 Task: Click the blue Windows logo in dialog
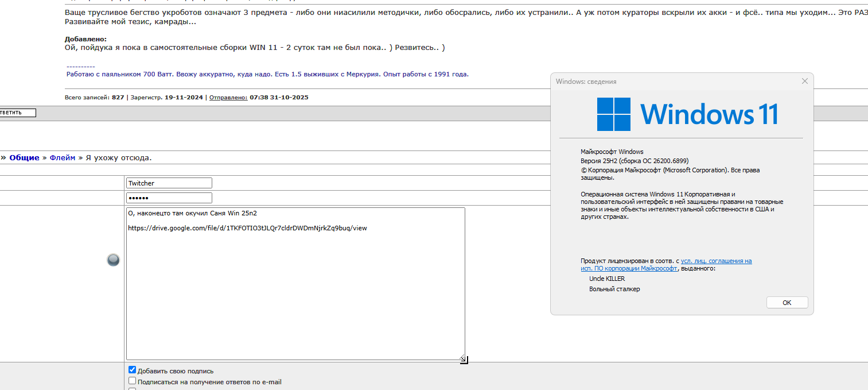pos(613,114)
